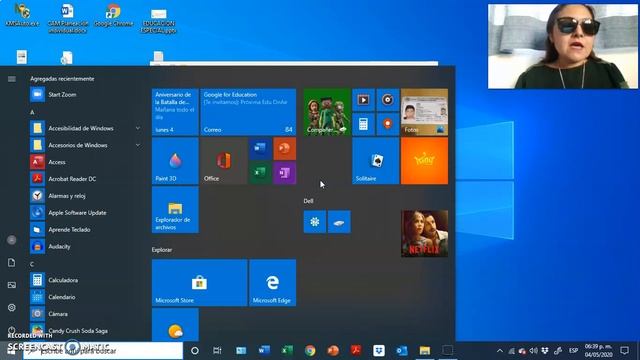The height and width of the screenshot is (360, 640).
Task: Expand Accesibilidad de Windows folder
Action: 86,128
